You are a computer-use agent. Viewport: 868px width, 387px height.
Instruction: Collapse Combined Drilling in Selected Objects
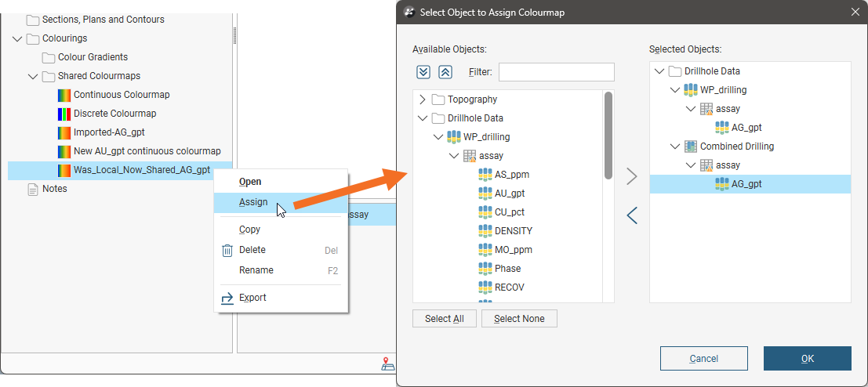coord(674,146)
